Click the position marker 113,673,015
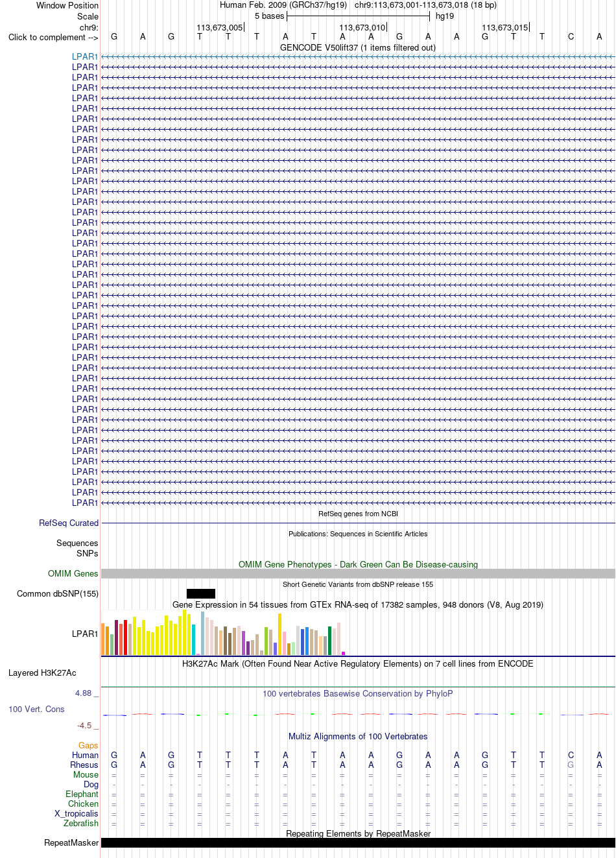 click(x=505, y=27)
